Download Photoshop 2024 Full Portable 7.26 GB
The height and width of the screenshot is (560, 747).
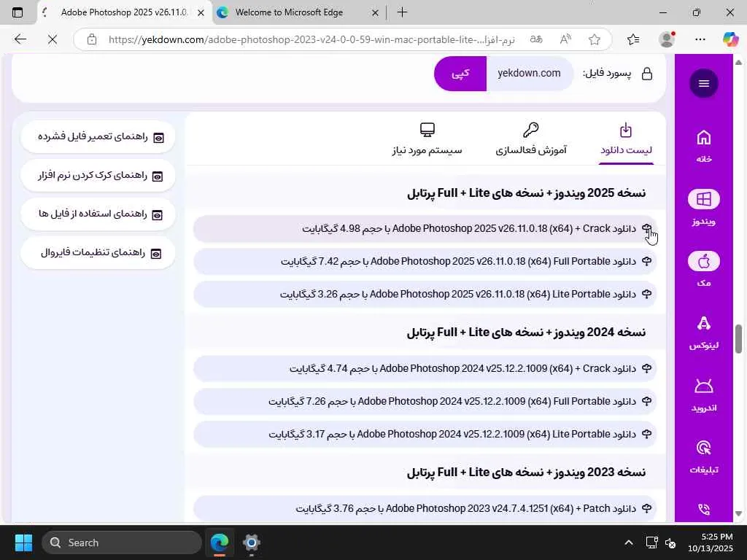click(425, 402)
